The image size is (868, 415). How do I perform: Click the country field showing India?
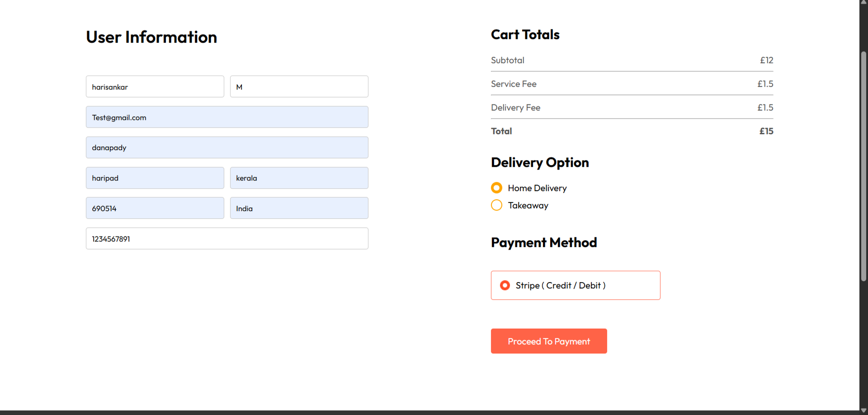pyautogui.click(x=299, y=208)
